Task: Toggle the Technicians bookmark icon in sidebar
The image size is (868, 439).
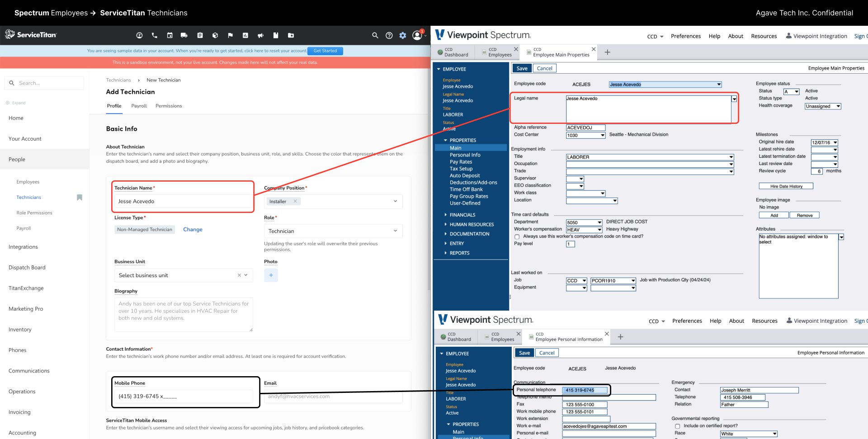Action: (80, 198)
